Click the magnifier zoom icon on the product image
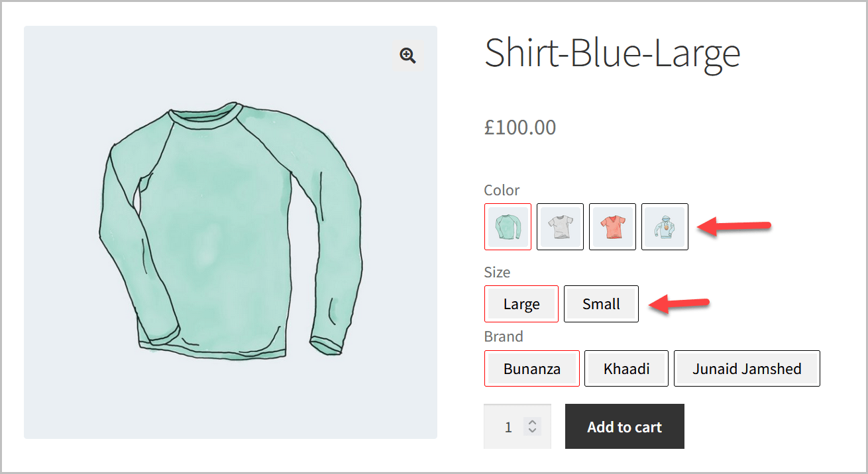868x474 pixels. point(407,56)
